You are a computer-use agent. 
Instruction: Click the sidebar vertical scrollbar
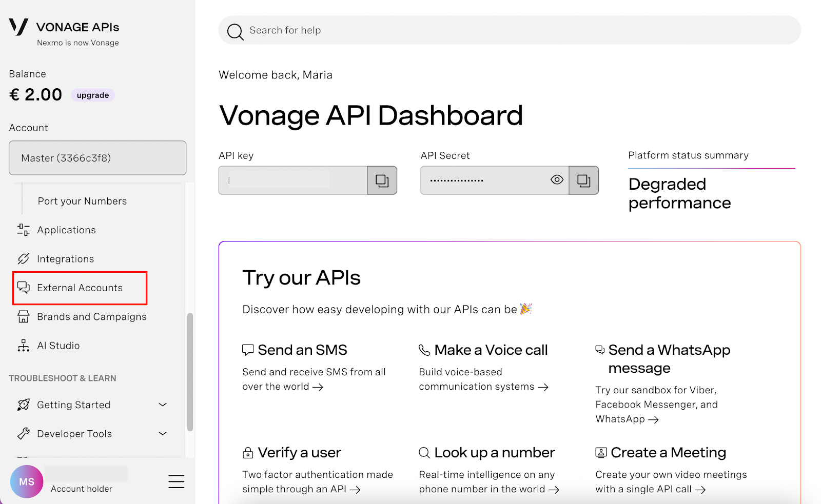[190, 372]
